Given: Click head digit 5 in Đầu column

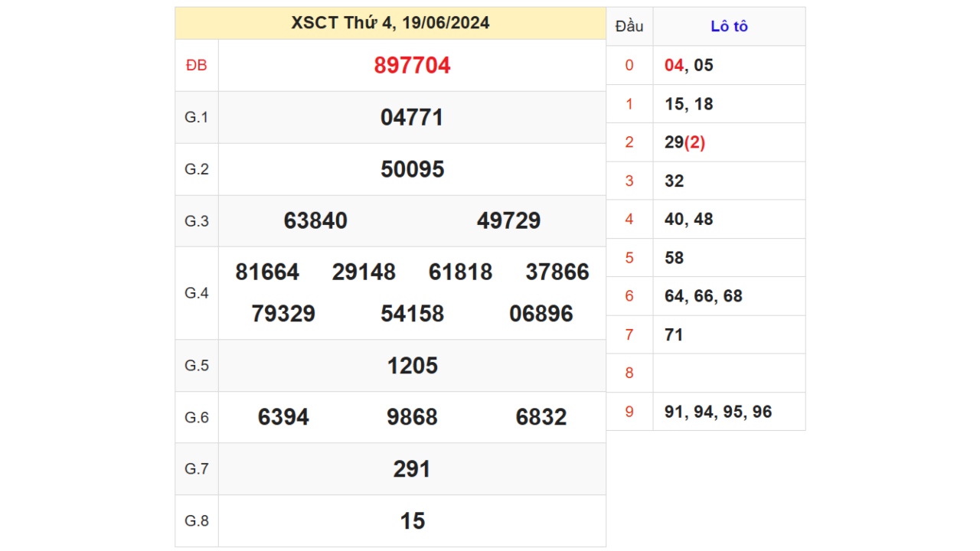Looking at the screenshot, I should (x=629, y=258).
